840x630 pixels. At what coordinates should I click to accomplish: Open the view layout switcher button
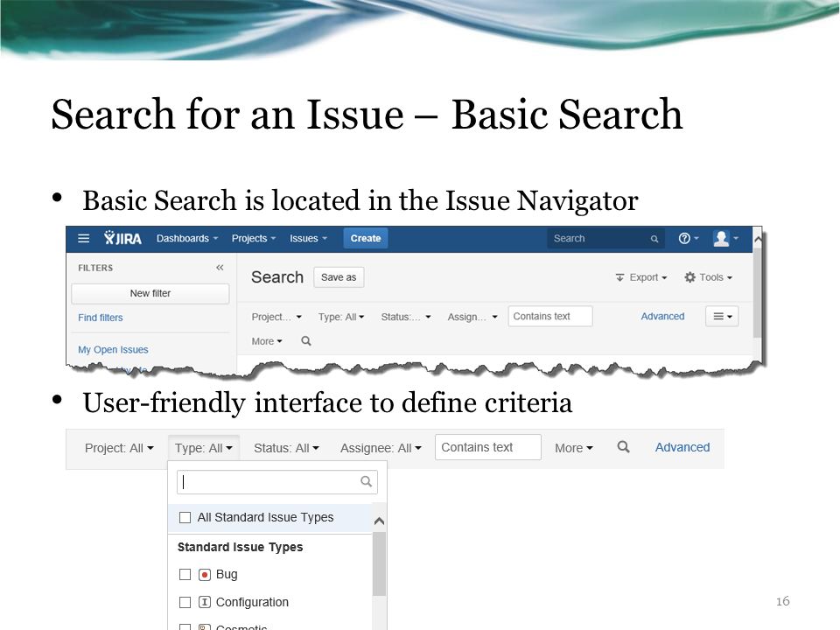pos(722,316)
